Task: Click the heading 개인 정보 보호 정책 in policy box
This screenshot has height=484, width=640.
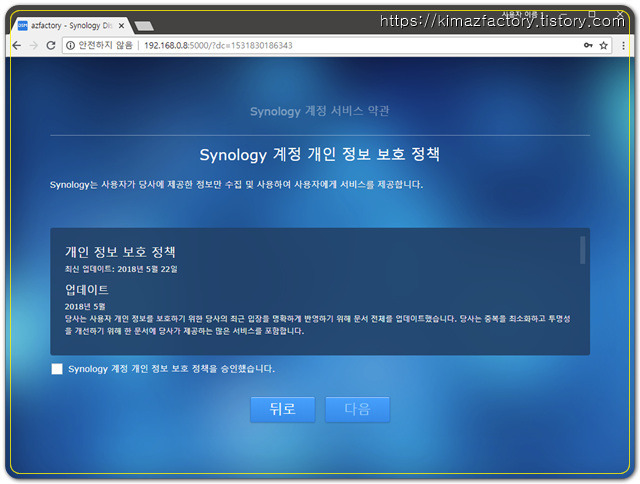Action: [x=120, y=252]
